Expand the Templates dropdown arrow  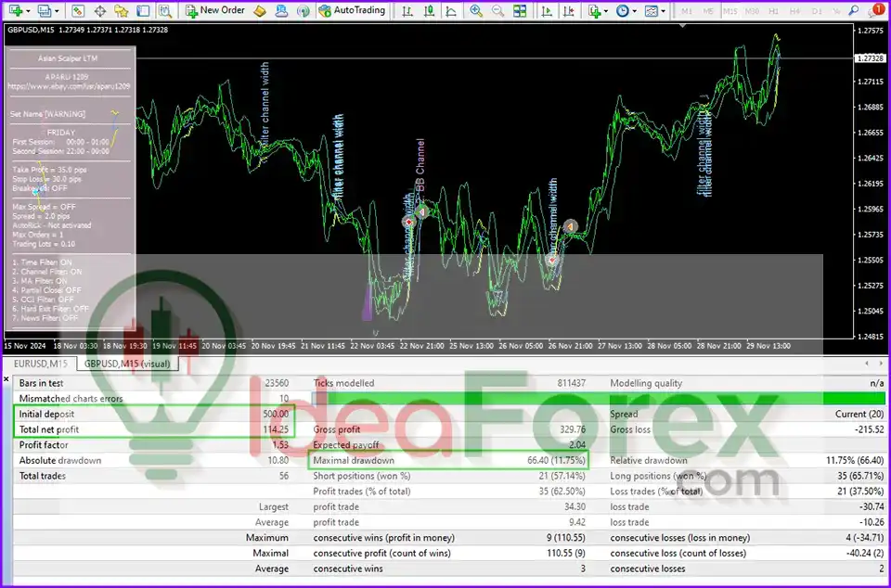663,11
